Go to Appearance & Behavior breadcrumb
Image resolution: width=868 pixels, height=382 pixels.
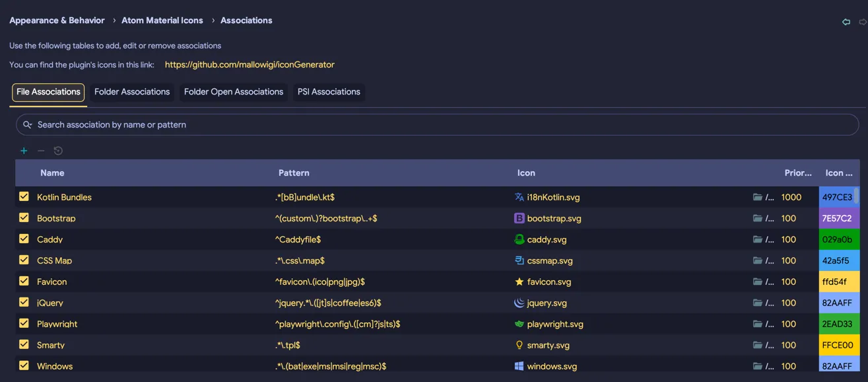coord(57,20)
